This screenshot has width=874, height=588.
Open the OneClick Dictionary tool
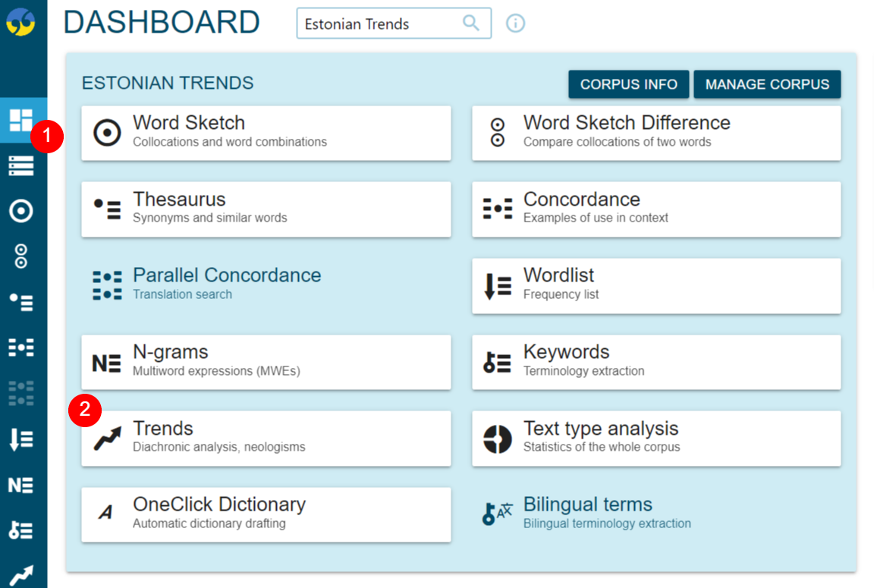pyautogui.click(x=266, y=514)
